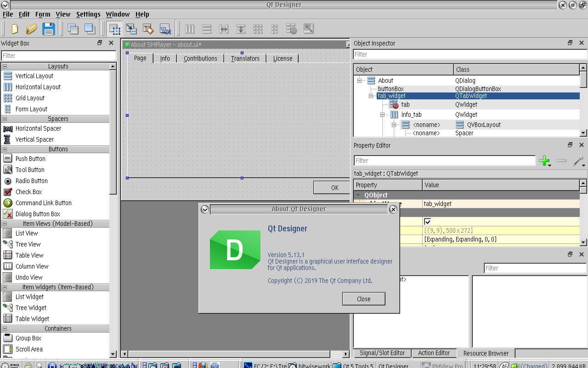Switch to the Signal/Slot Editor tab
This screenshot has width=588, height=368.
coord(382,353)
